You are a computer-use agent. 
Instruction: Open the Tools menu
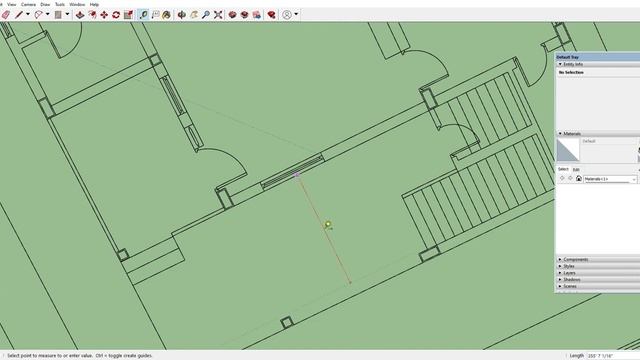coord(60,4)
